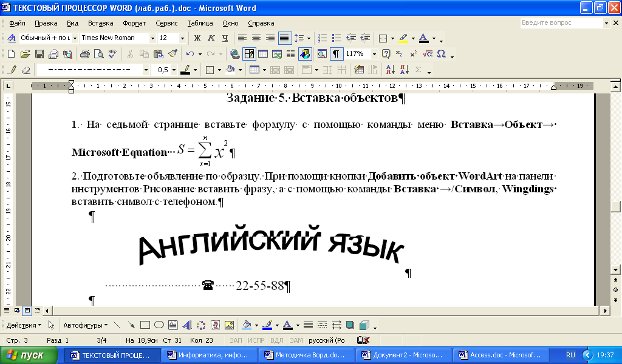Click the superscript x² button
Screen dimensions: 622x364
pyautogui.click(x=413, y=54)
